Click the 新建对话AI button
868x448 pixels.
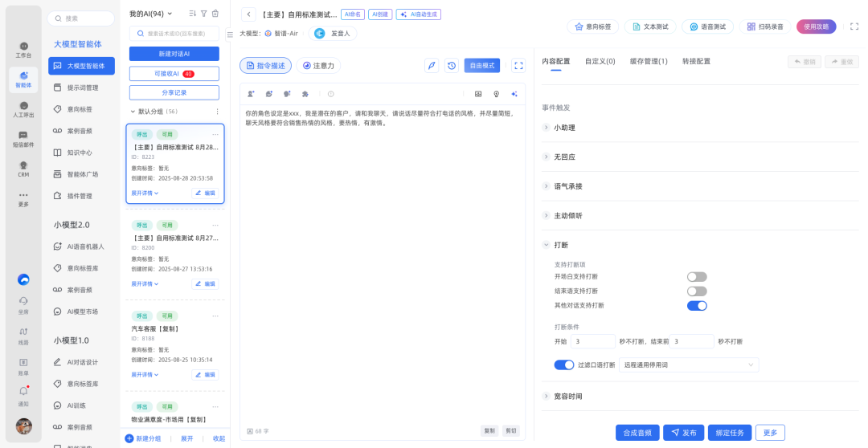click(x=174, y=54)
